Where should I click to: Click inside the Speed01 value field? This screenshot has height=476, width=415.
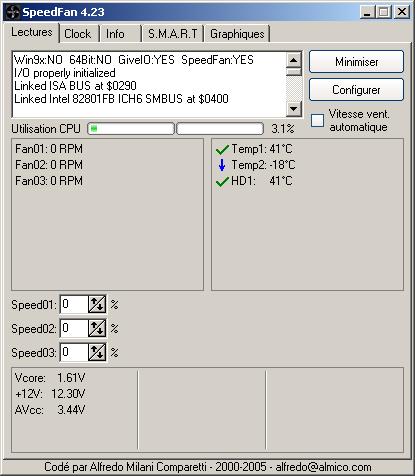75,304
